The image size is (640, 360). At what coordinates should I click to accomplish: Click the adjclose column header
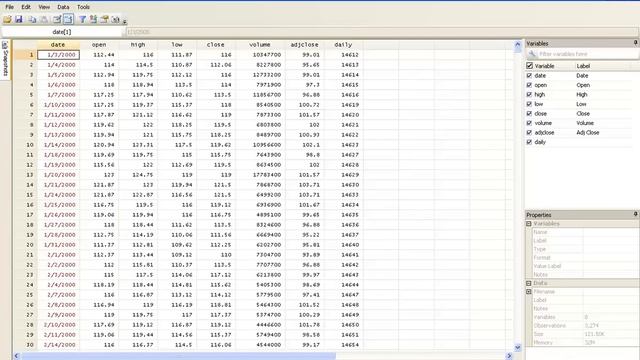pyautogui.click(x=304, y=44)
